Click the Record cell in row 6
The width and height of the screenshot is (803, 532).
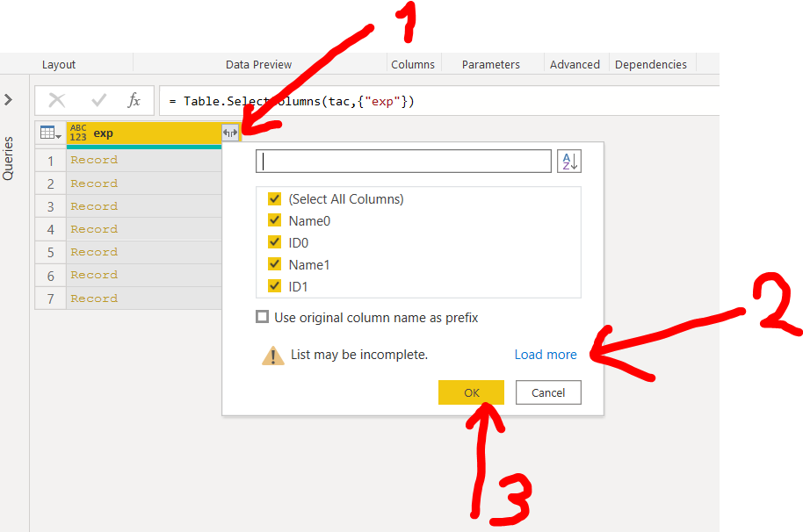144,275
